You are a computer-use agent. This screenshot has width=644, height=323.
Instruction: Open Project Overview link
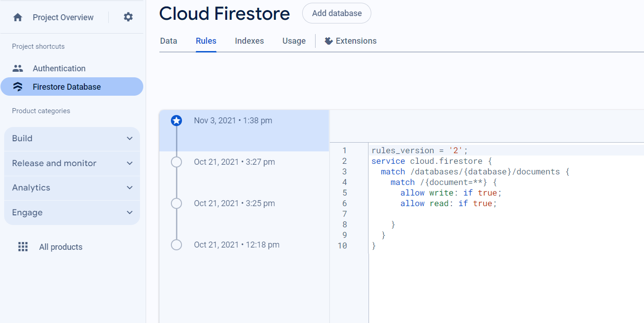[63, 17]
